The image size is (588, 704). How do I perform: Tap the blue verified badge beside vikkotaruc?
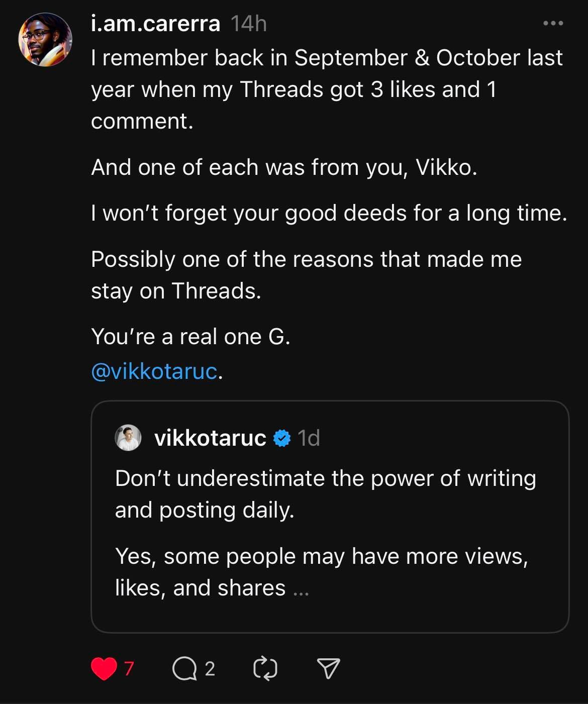click(x=282, y=438)
